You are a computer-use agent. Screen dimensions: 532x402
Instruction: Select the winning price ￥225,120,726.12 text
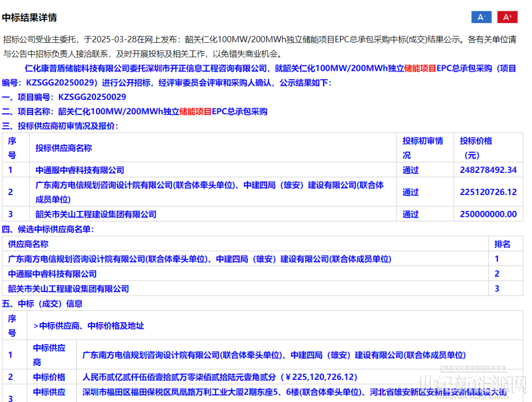pyautogui.click(x=321, y=377)
